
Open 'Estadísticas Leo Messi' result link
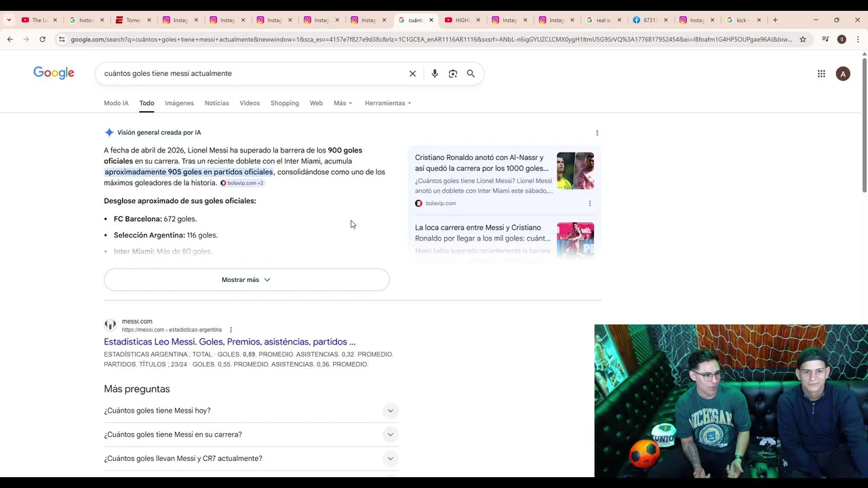(229, 342)
